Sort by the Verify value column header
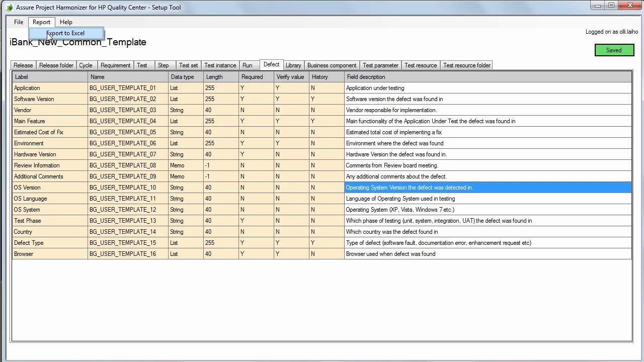 (291, 77)
